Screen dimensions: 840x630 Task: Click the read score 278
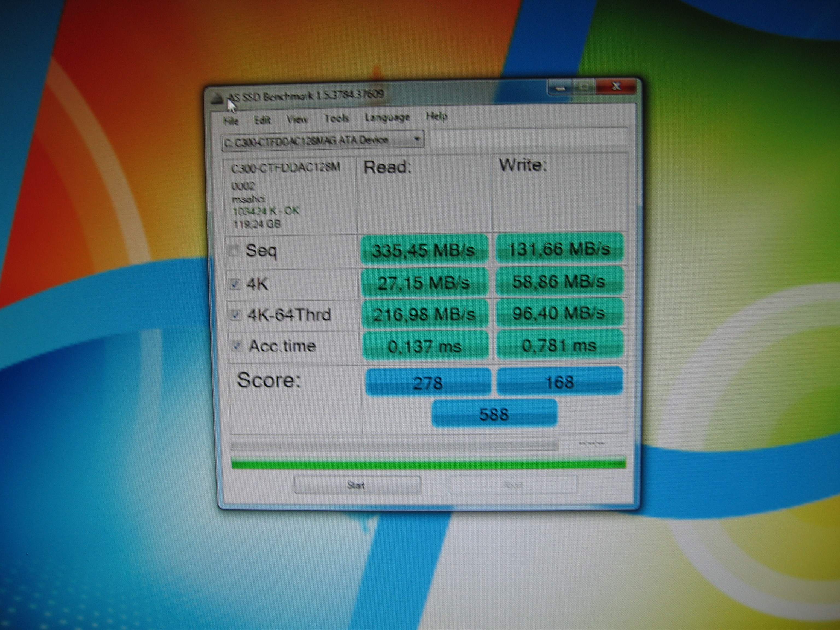428,383
